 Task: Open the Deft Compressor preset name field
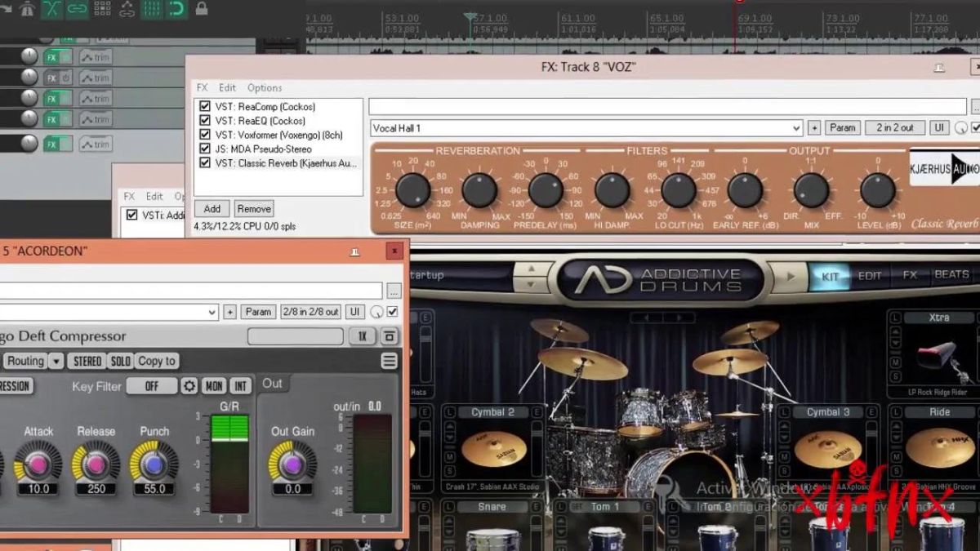coord(296,336)
